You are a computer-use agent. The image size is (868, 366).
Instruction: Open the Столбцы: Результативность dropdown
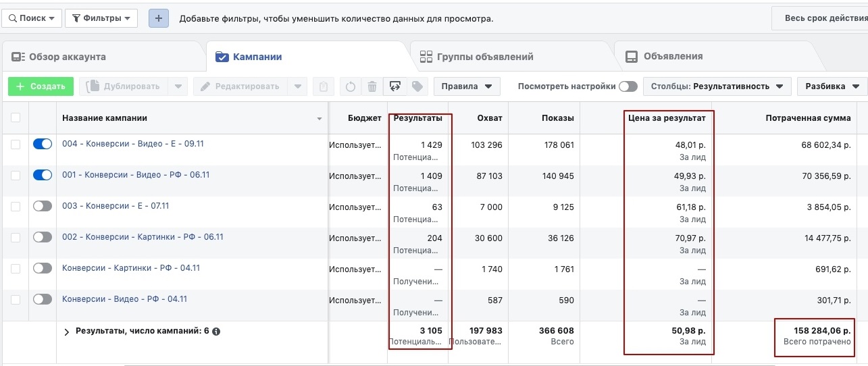coord(717,86)
